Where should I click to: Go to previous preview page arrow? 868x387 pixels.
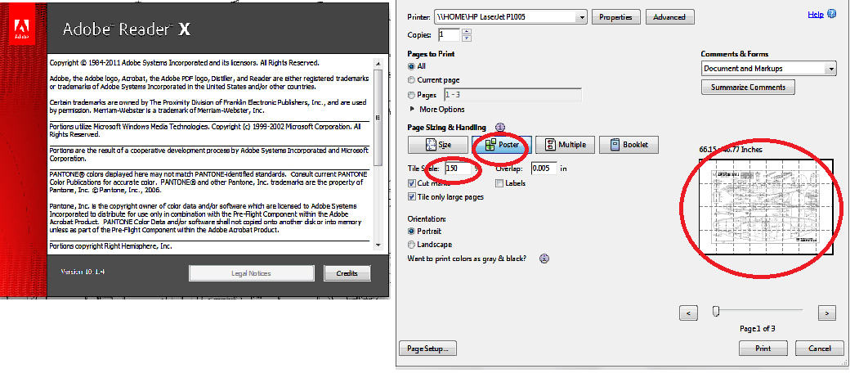coord(688,313)
